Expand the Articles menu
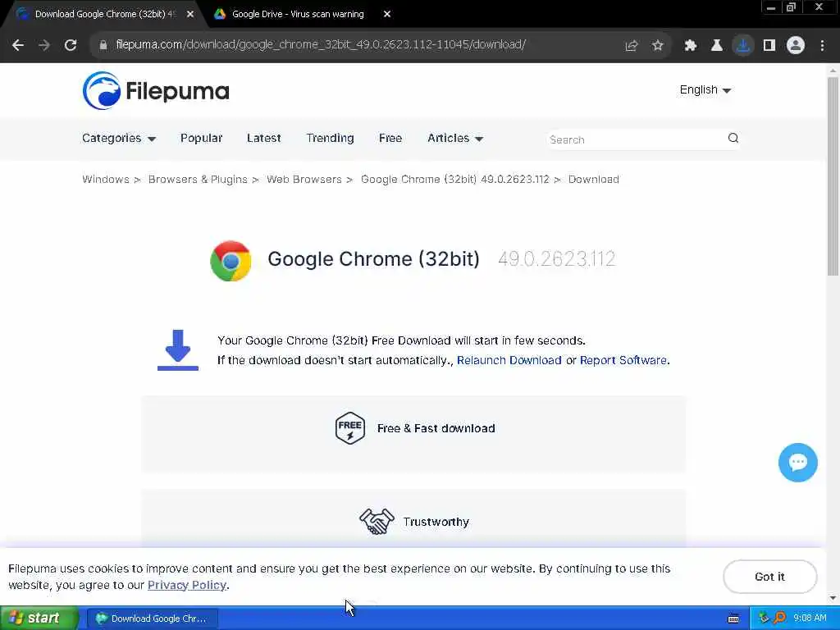840x630 pixels. click(455, 138)
